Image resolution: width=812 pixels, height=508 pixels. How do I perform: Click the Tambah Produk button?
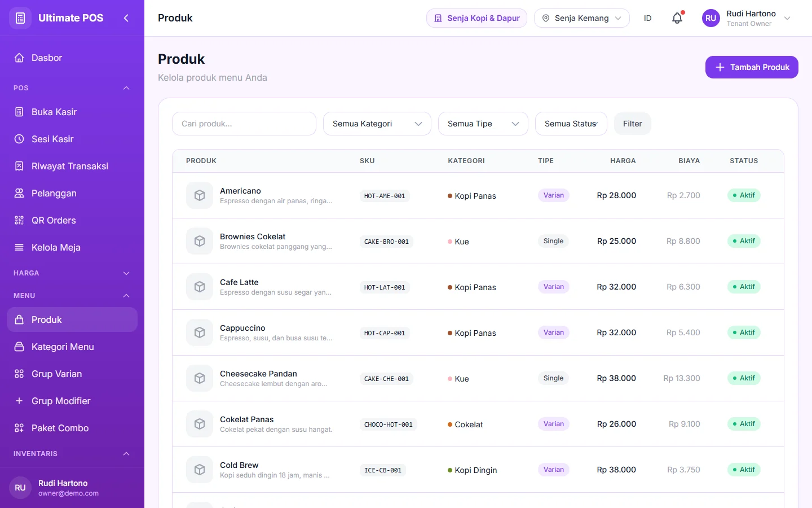(x=752, y=67)
